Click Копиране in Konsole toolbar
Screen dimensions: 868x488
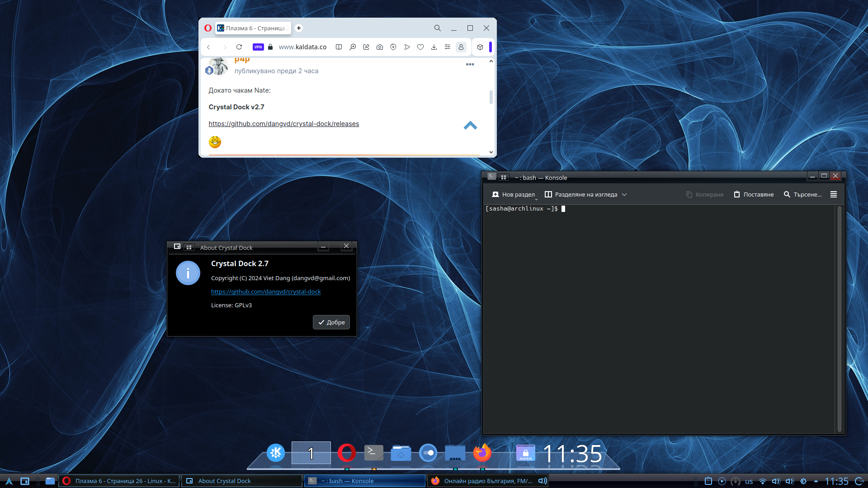[x=705, y=195]
